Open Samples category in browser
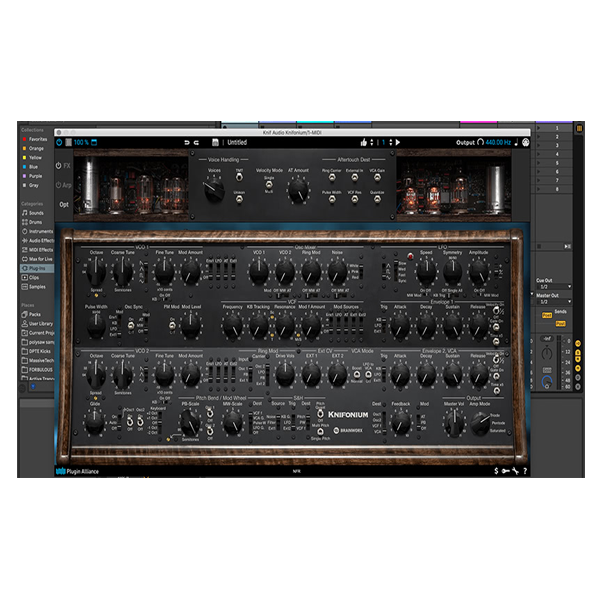600x600 pixels. pyautogui.click(x=34, y=287)
